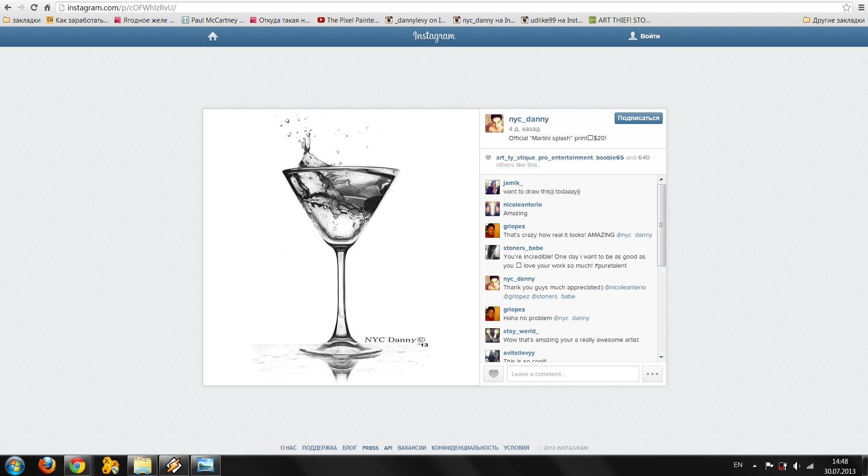This screenshot has height=476, width=868.
Task: Click the comments scroll down arrow
Action: (x=661, y=357)
